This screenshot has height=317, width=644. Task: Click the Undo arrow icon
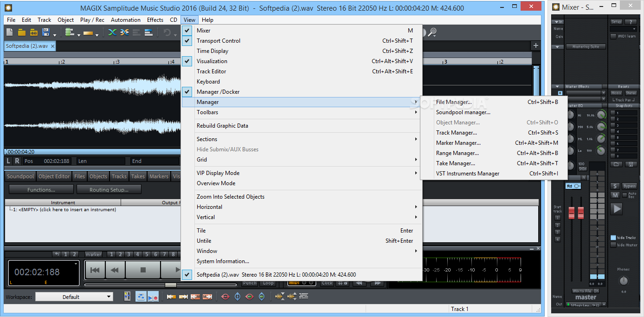click(167, 32)
